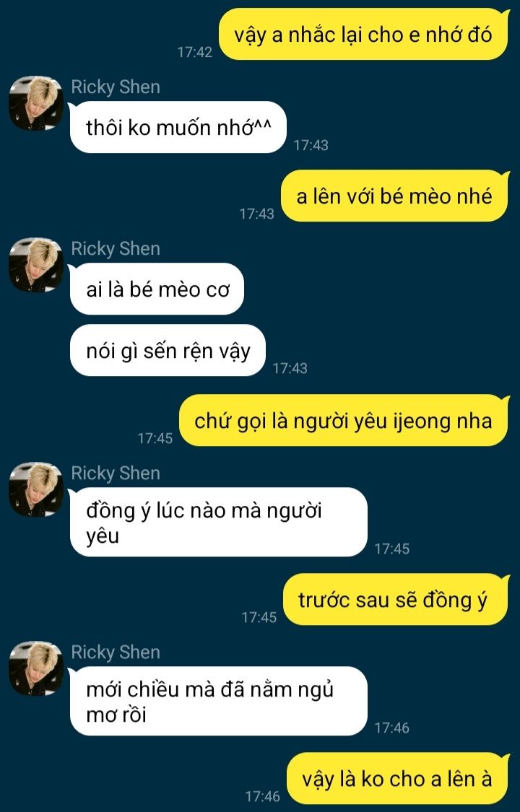Open the Ricky Shen name label above 'thôi ko muốn nhớ^^'

tap(116, 87)
